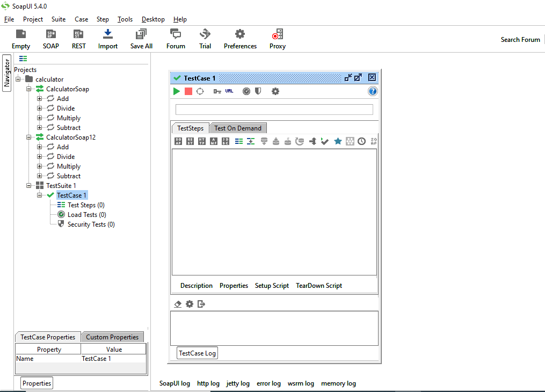Open the Project menu
The image size is (545, 392).
pos(33,19)
